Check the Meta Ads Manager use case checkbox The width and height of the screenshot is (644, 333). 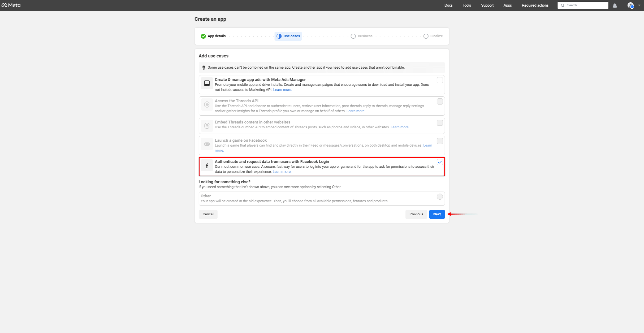tap(440, 80)
